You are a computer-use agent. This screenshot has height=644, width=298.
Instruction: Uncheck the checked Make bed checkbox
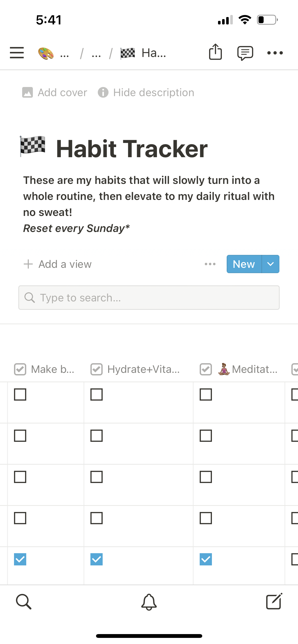[20, 559]
